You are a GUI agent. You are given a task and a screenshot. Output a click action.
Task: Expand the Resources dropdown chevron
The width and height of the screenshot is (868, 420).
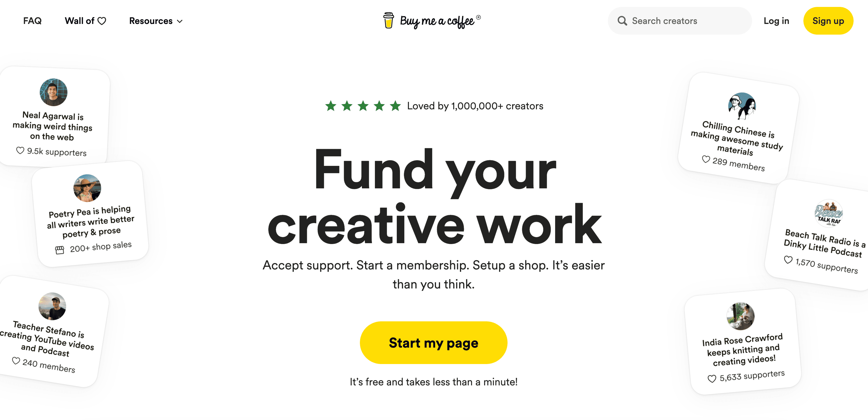(x=180, y=21)
